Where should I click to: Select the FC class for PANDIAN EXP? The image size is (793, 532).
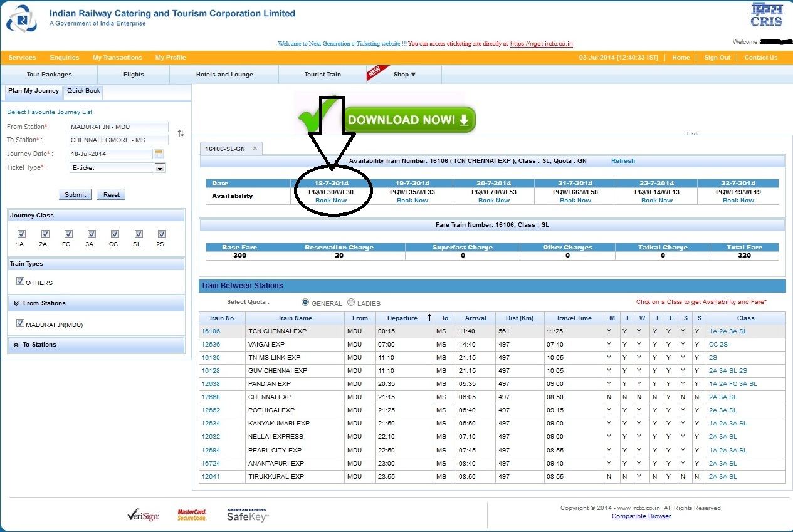(x=733, y=384)
